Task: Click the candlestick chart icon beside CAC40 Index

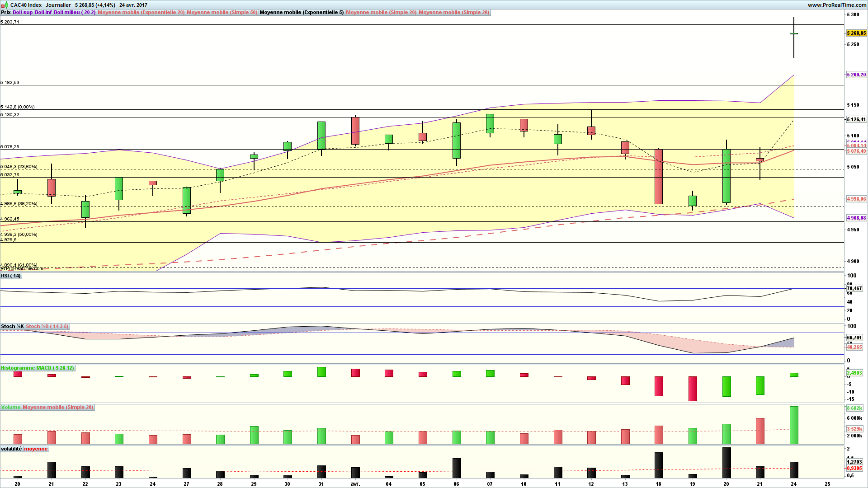Action: coord(5,5)
